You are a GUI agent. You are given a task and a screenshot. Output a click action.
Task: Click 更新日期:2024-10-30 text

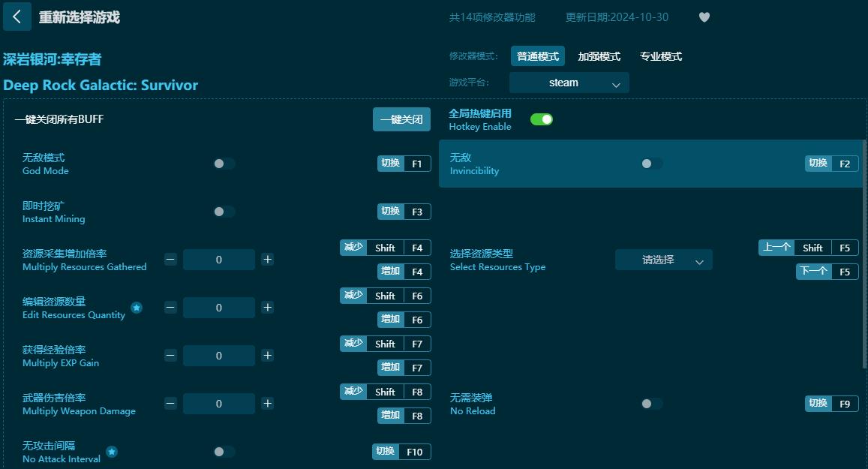tap(617, 17)
